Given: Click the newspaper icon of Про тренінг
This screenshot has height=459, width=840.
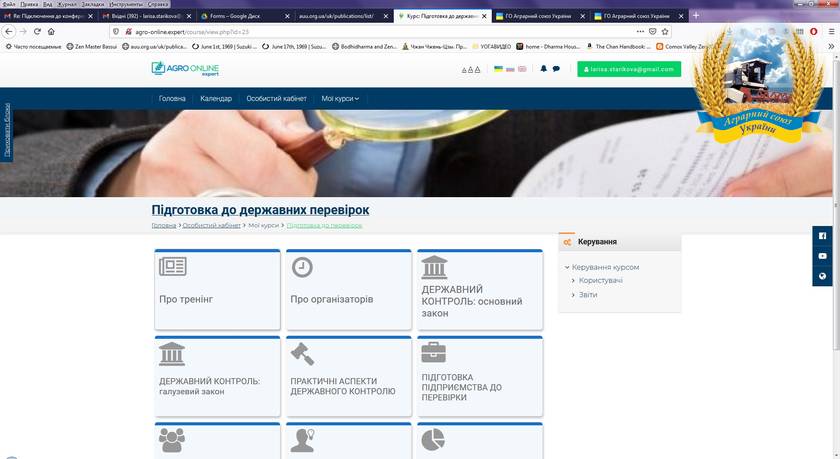Looking at the screenshot, I should [172, 266].
